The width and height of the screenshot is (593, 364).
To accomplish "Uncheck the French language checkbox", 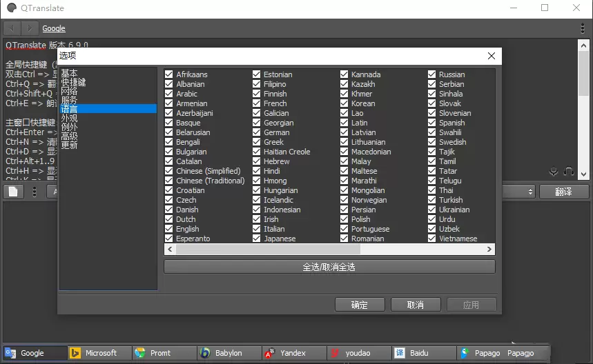I will pos(256,103).
